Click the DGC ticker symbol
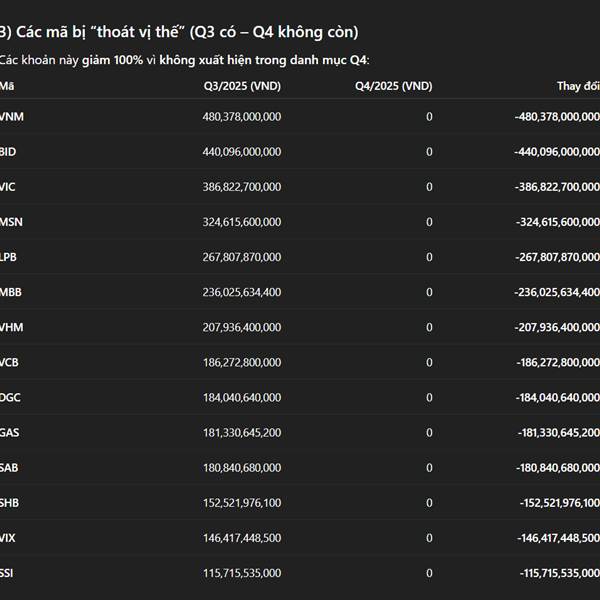 [x=11, y=397]
